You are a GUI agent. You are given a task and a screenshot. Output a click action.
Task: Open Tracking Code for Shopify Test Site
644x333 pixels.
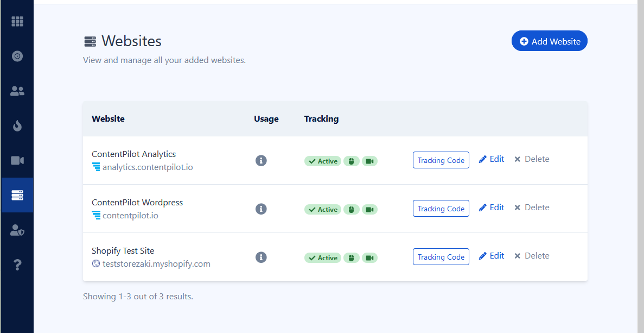coord(441,257)
